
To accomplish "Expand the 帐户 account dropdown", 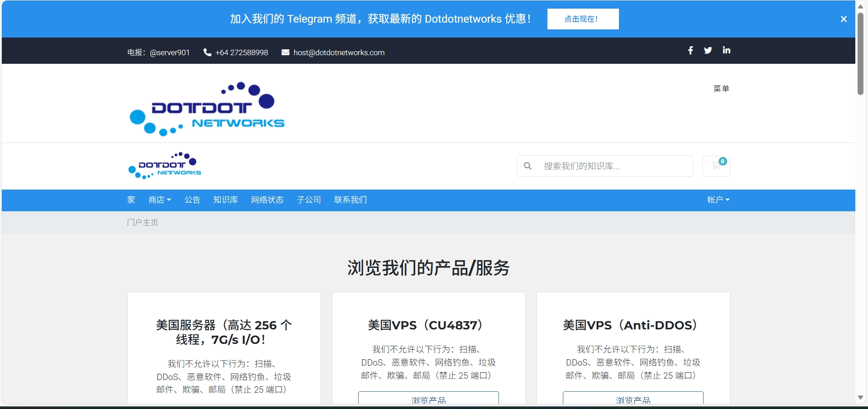I will (x=718, y=200).
